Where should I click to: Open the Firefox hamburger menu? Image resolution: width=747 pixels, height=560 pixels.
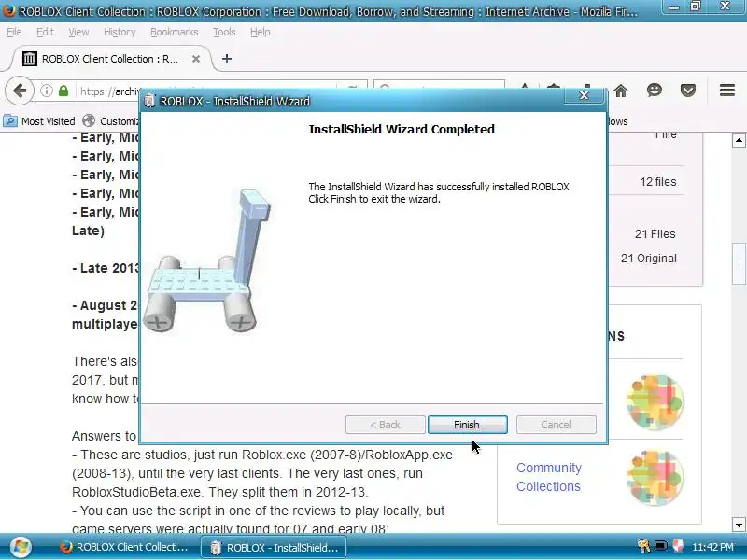tap(727, 90)
